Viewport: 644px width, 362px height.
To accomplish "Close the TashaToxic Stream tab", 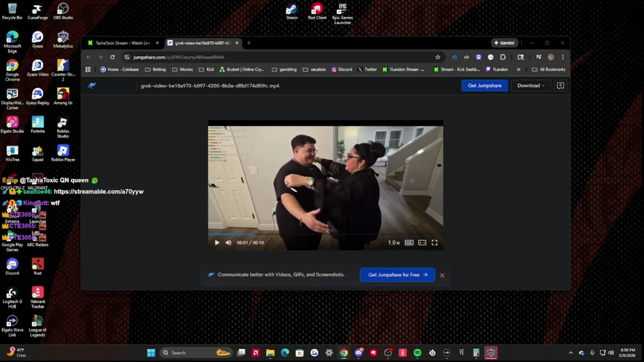I will pyautogui.click(x=157, y=43).
